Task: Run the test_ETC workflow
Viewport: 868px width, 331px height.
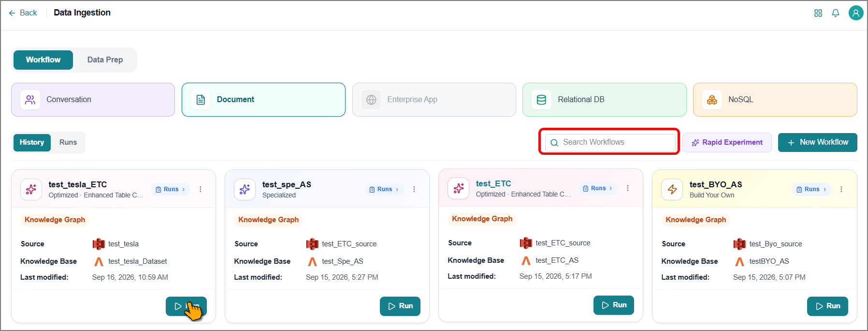Action: coord(614,305)
